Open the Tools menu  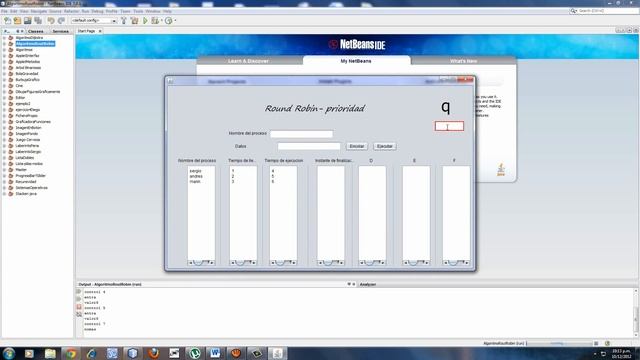coord(138,11)
